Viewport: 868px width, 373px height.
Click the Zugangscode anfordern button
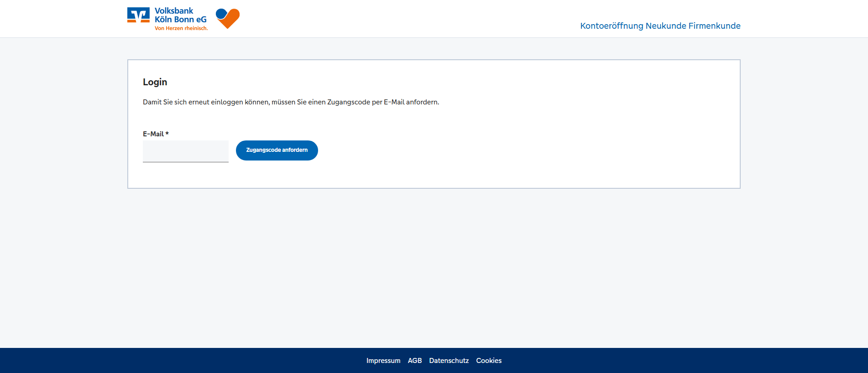pos(277,150)
